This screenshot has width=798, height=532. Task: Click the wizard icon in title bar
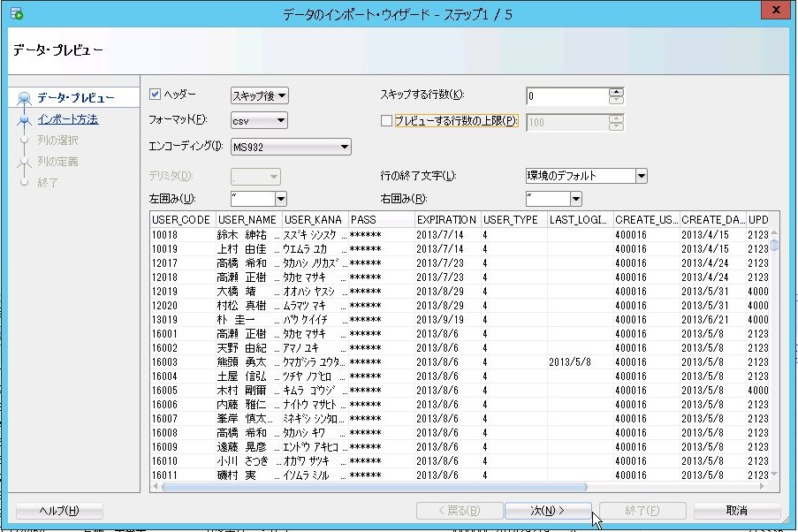coord(15,14)
